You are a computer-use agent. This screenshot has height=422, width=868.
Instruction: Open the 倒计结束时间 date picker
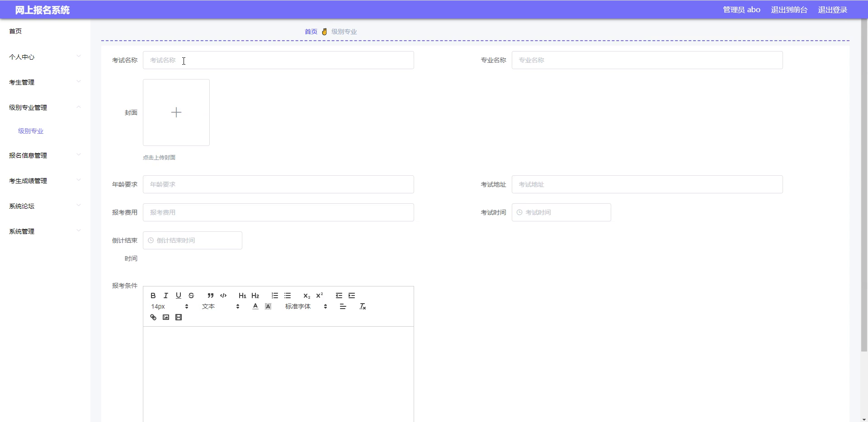(193, 240)
